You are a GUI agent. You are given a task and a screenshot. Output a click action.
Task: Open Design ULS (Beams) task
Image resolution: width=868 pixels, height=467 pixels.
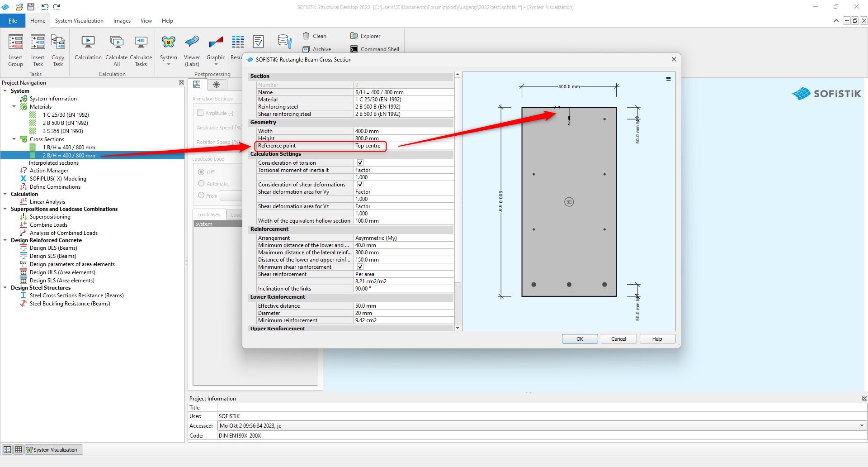(x=53, y=248)
